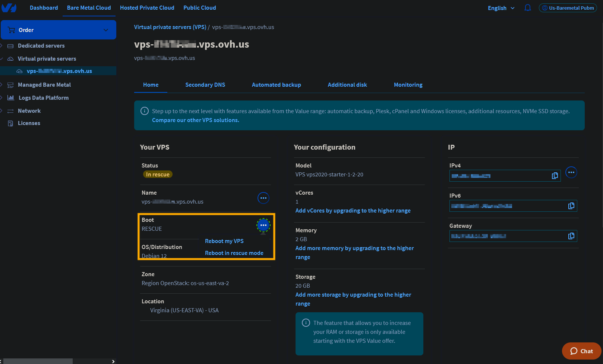Open the English language dropdown
Screen dimensions: 603x364
tap(501, 8)
